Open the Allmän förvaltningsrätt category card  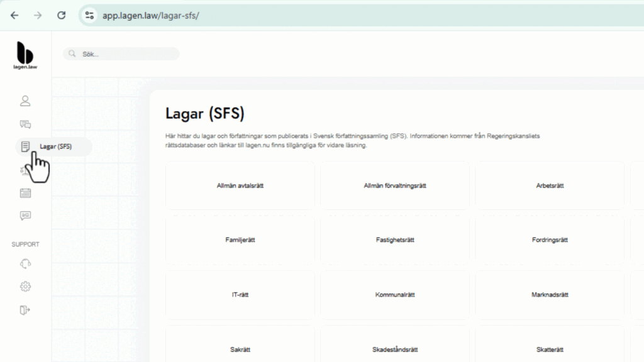[395, 185]
